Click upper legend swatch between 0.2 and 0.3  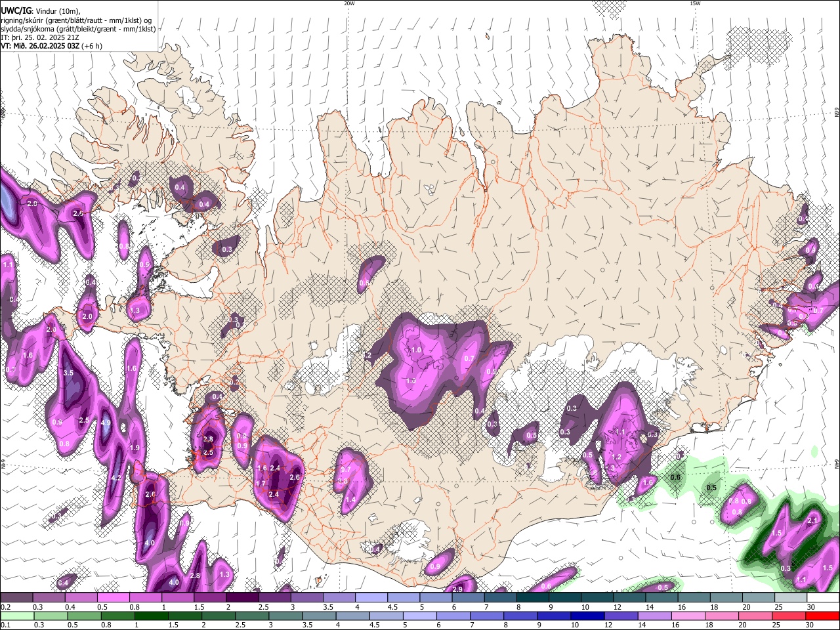pos(16,597)
